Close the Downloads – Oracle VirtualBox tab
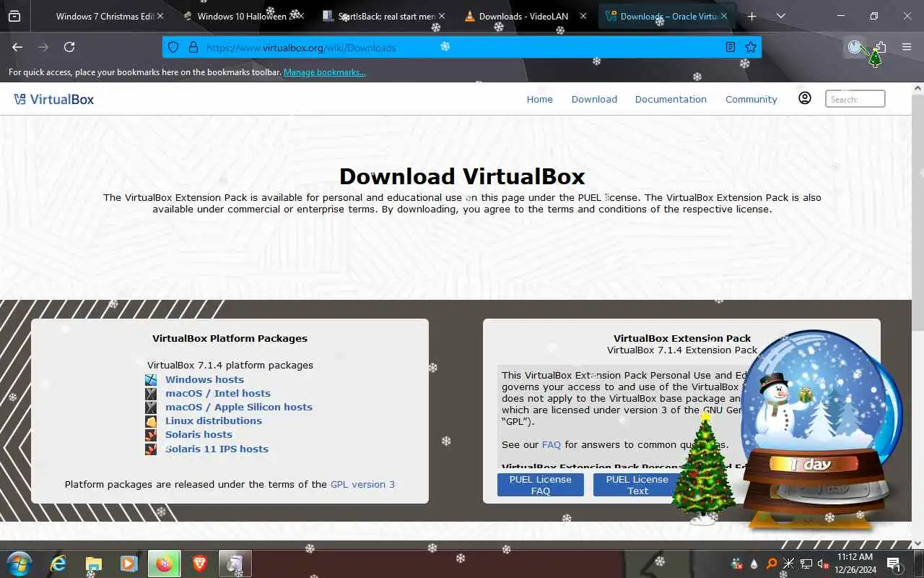The height and width of the screenshot is (578, 924). tap(724, 16)
